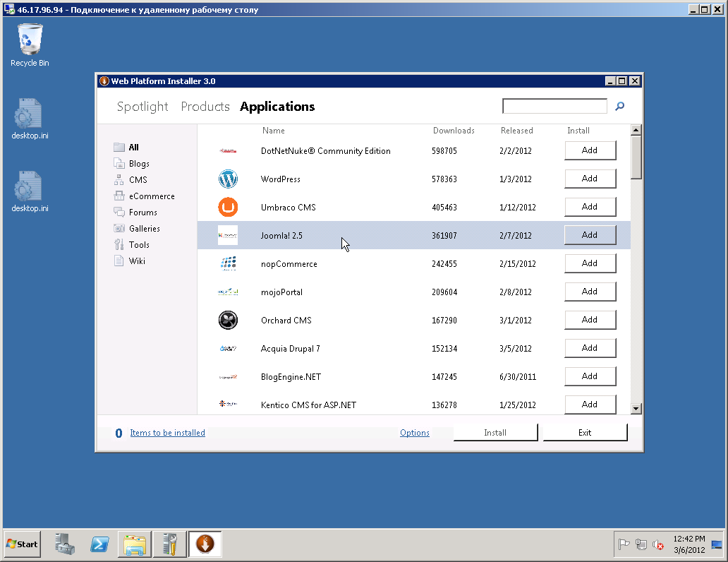Screen dimensions: 728x562
Task: Click Web Platform Installer taskbar button
Action: pos(205,544)
